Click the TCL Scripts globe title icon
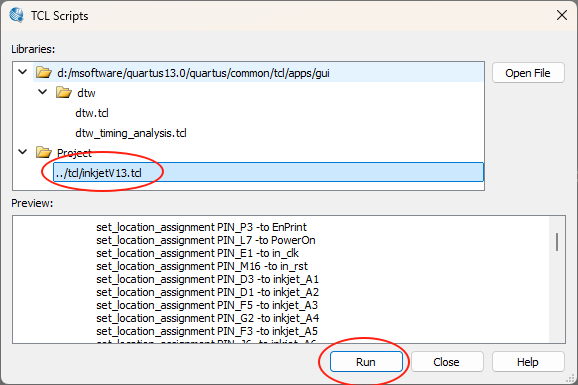 [x=17, y=15]
